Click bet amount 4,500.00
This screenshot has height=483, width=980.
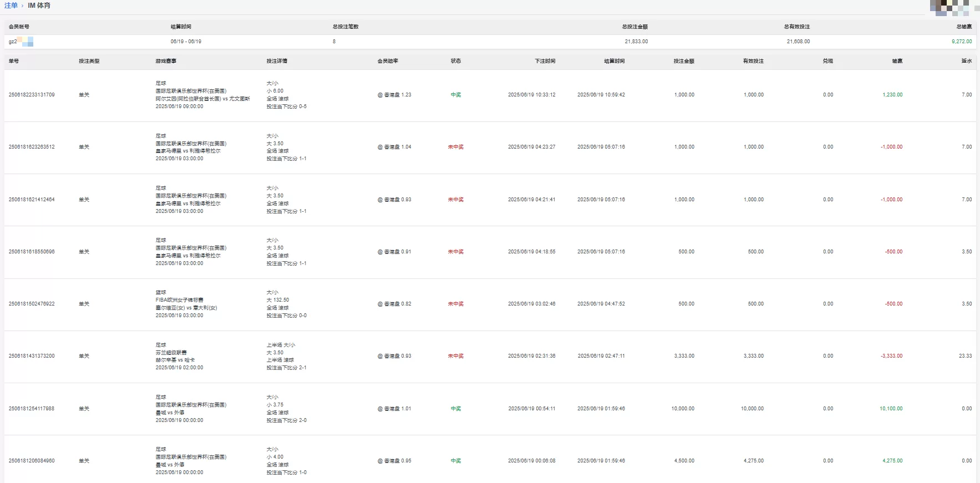click(684, 461)
